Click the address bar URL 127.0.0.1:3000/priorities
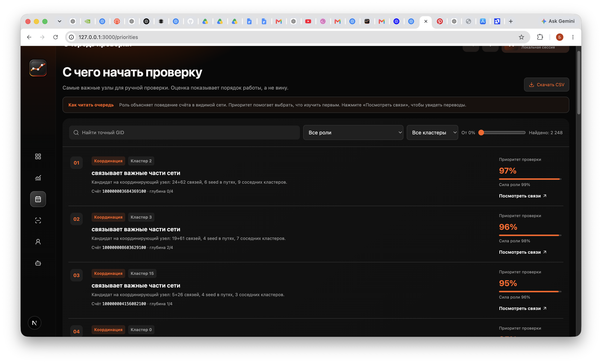The image size is (602, 364). pos(108,37)
